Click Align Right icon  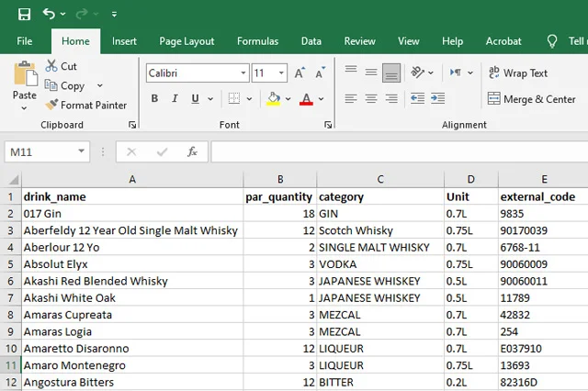click(x=391, y=98)
